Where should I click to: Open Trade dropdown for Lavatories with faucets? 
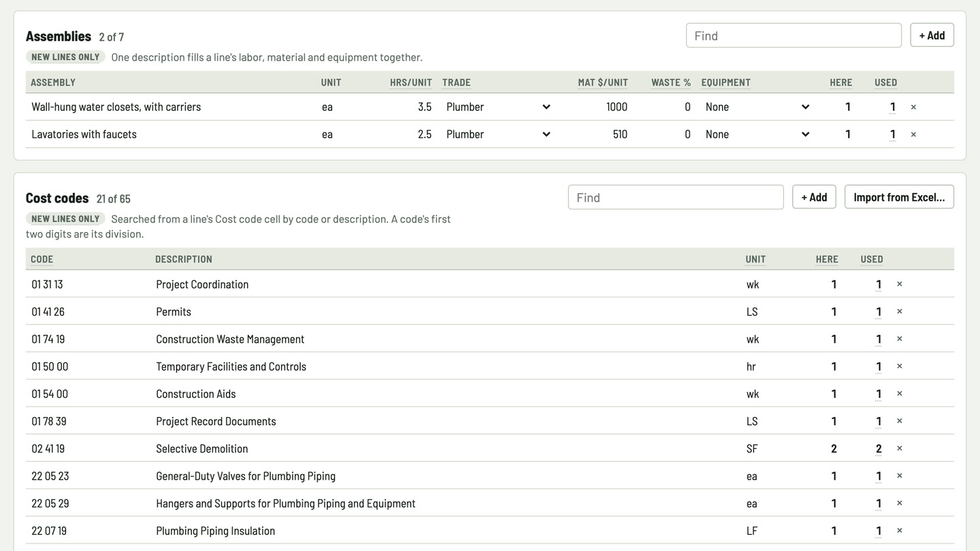(498, 134)
